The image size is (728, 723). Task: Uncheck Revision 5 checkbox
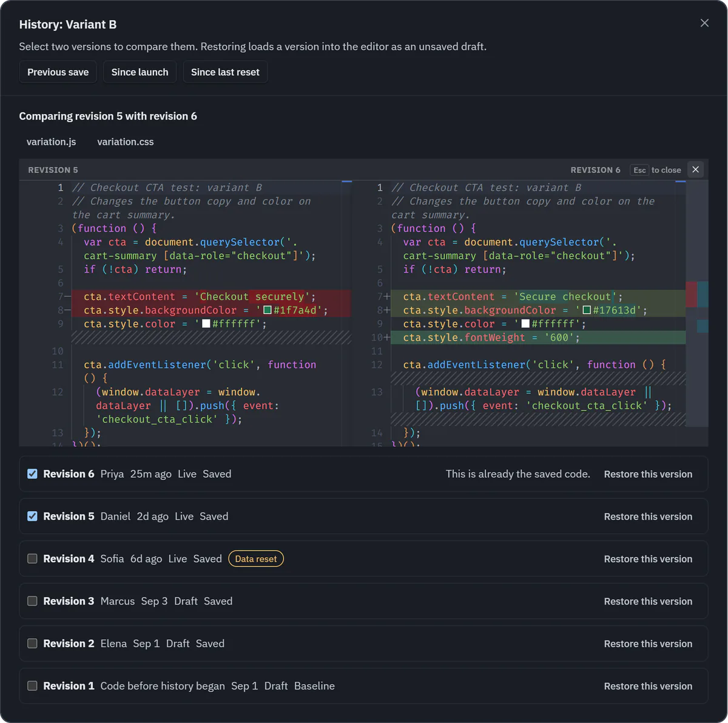32,516
